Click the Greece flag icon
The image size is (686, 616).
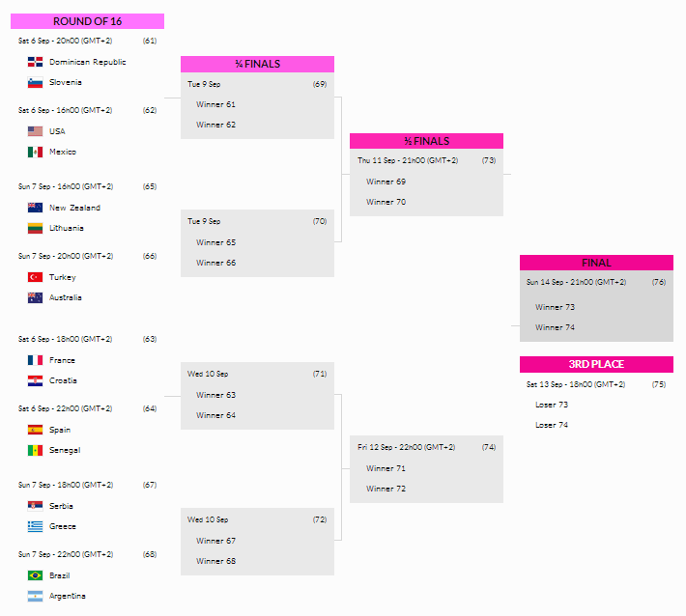tap(35, 526)
